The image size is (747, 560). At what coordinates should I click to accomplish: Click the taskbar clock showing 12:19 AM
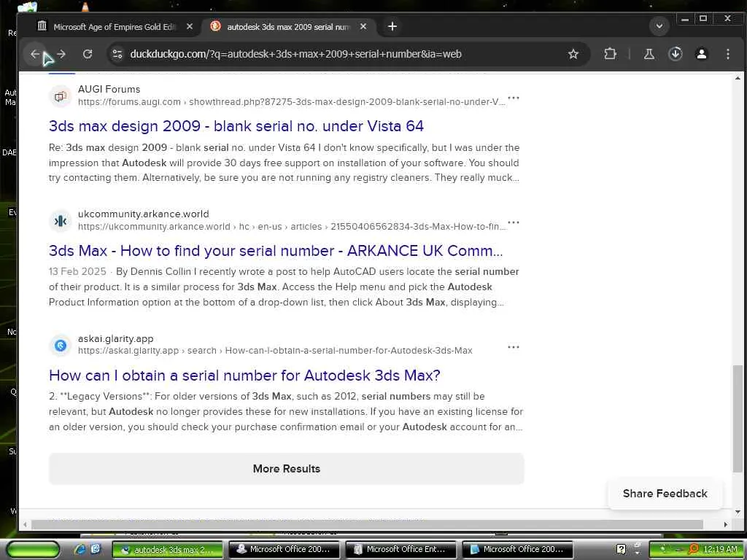pyautogui.click(x=720, y=550)
